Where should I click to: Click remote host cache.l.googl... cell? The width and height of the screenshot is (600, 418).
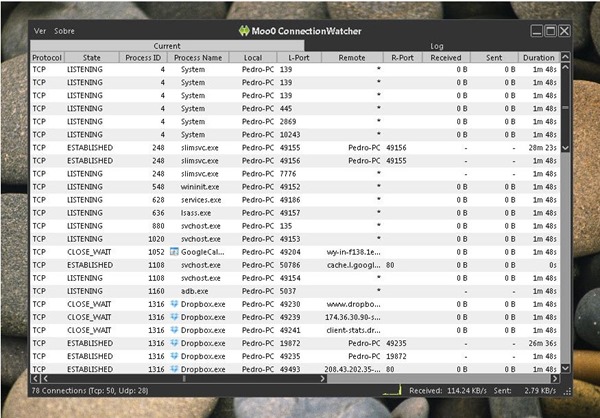pyautogui.click(x=354, y=265)
